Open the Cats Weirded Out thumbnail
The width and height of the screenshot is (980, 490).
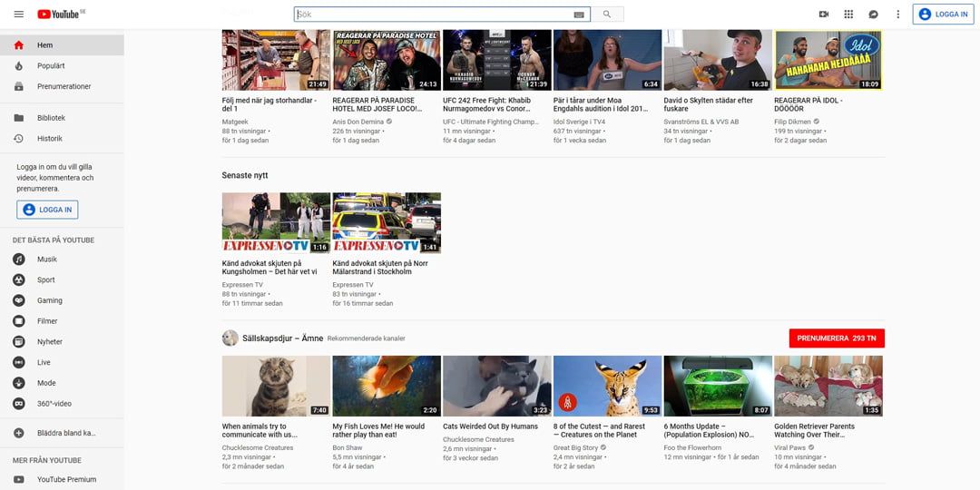(x=497, y=387)
